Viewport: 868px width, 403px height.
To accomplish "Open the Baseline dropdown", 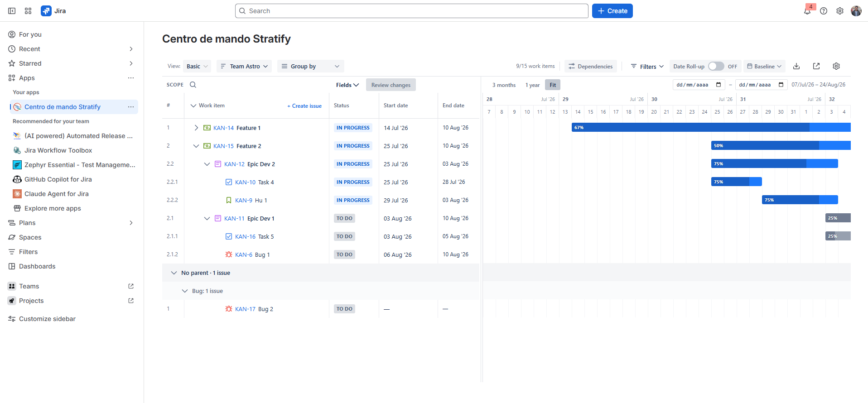I will pos(764,66).
